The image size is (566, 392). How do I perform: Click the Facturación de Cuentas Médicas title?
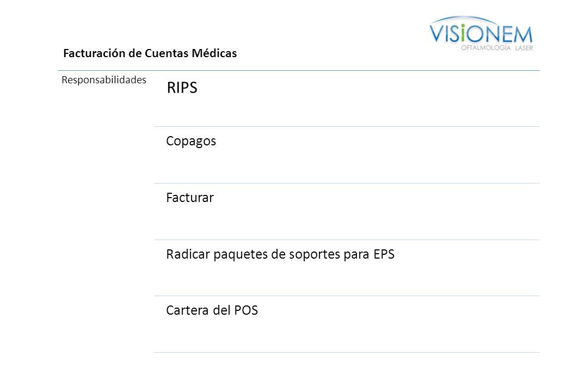point(150,53)
